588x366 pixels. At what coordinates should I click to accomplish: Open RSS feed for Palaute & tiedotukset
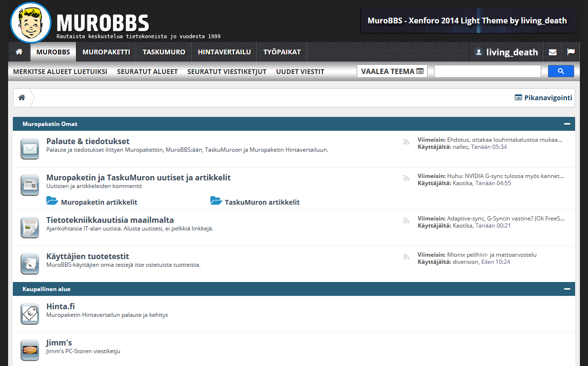coord(406,142)
